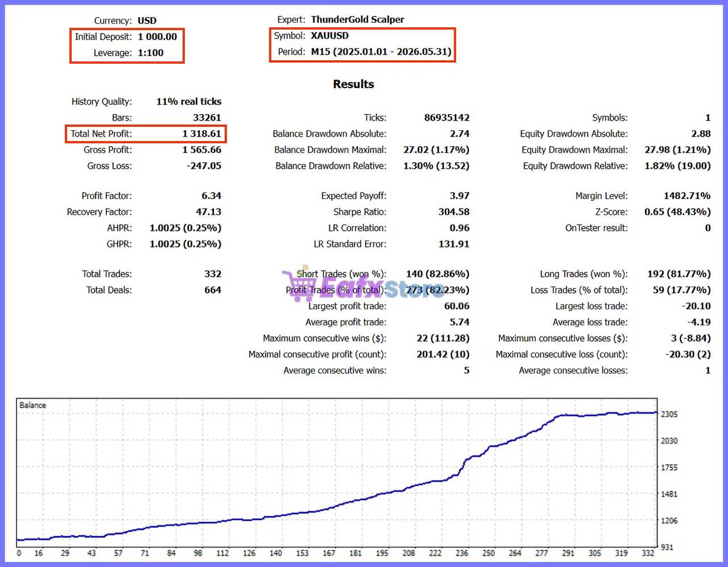Select the "167" trade-number axis label
Viewport: 728px width, 567px height.
point(329,553)
